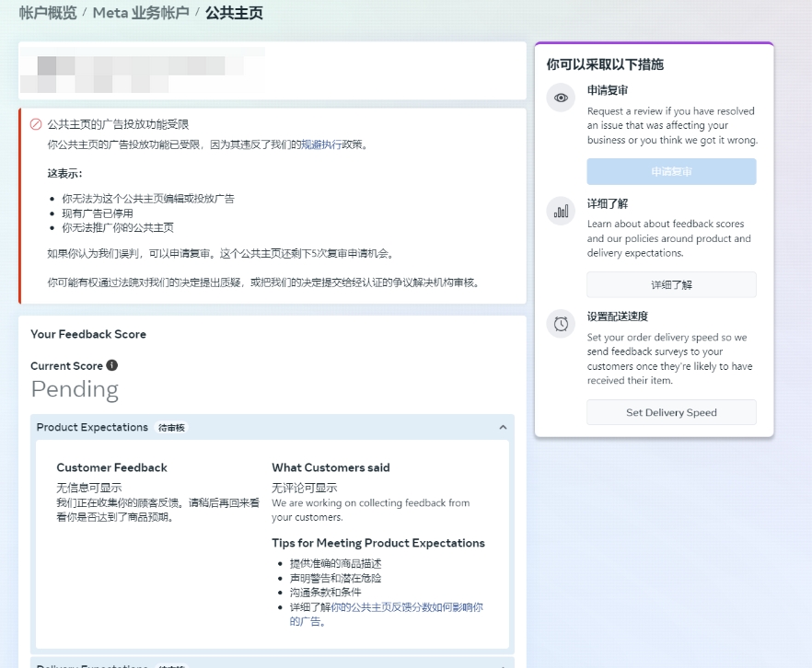This screenshot has width=812, height=668.
Task: Click the 详细了解 button in the right panel
Action: click(x=671, y=284)
